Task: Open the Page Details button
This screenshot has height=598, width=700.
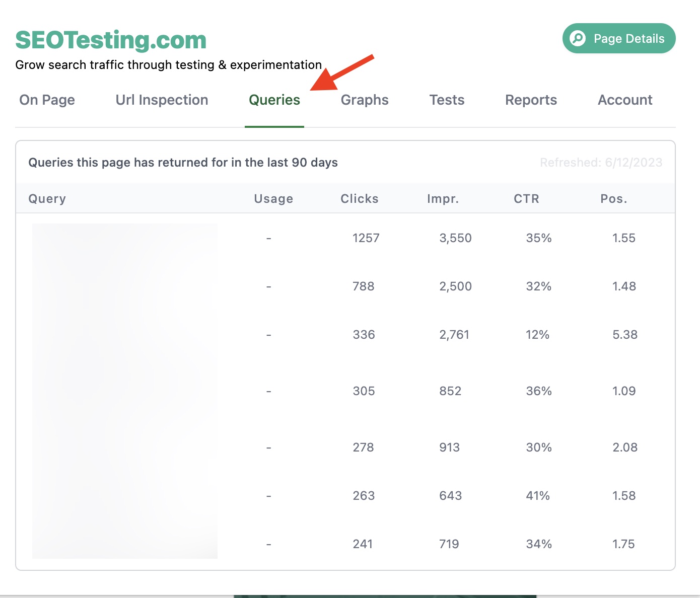Action: 619,38
